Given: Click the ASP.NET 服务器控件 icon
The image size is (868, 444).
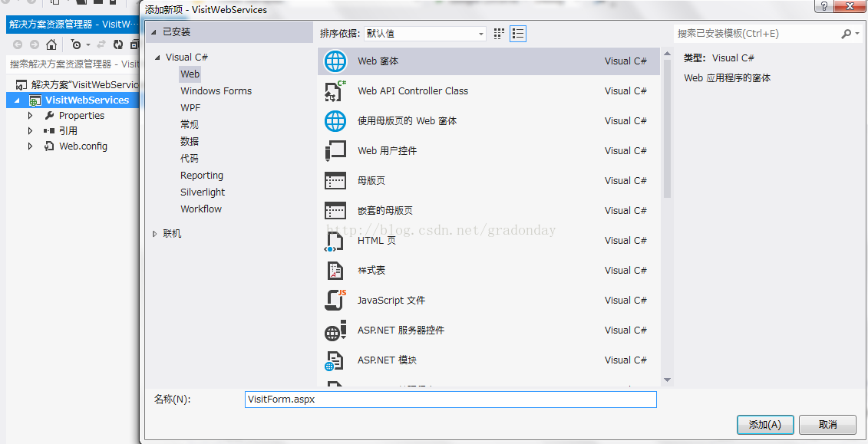Looking at the screenshot, I should click(x=335, y=331).
